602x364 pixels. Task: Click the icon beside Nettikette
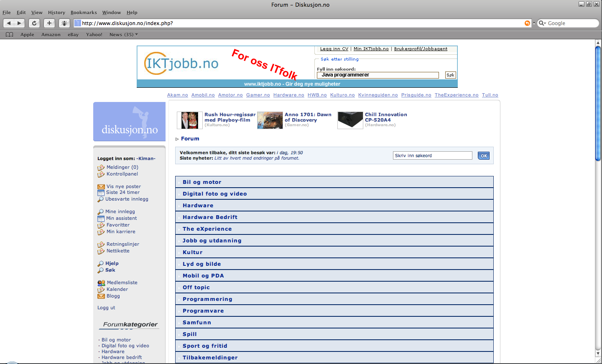pyautogui.click(x=101, y=251)
